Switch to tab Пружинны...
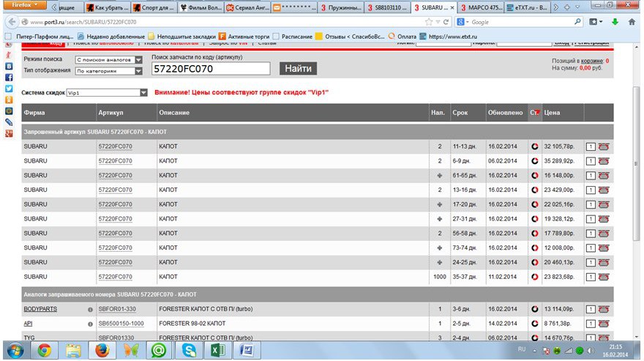Viewport: 644px width, 361px height. [x=341, y=7]
